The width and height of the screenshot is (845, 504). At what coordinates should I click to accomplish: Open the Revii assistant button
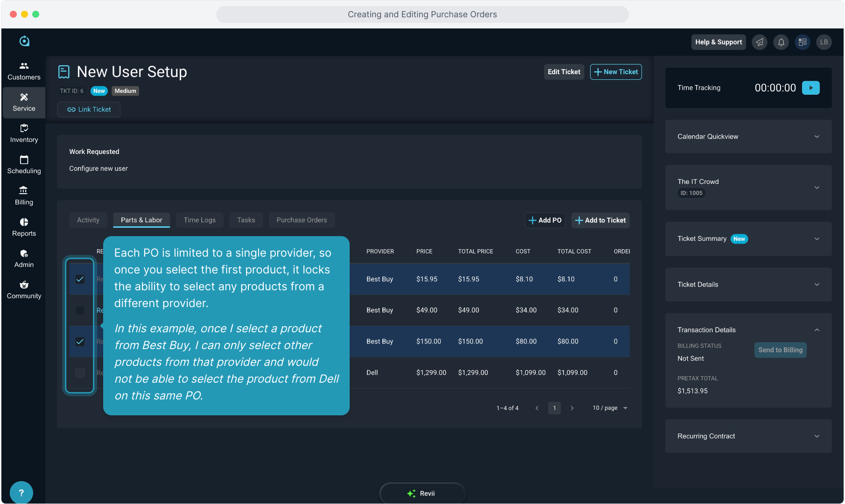point(422,493)
